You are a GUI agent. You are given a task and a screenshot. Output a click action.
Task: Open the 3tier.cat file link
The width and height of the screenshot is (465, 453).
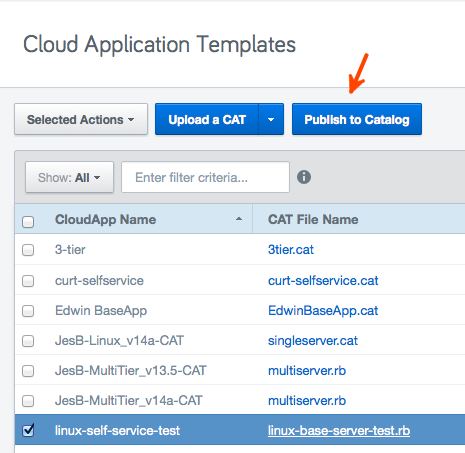291,250
